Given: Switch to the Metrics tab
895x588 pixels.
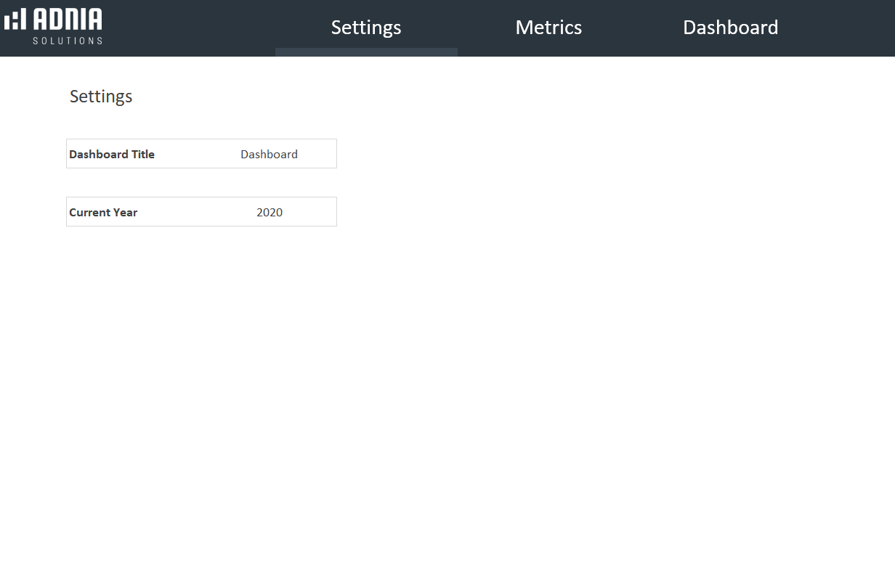Looking at the screenshot, I should (548, 27).
